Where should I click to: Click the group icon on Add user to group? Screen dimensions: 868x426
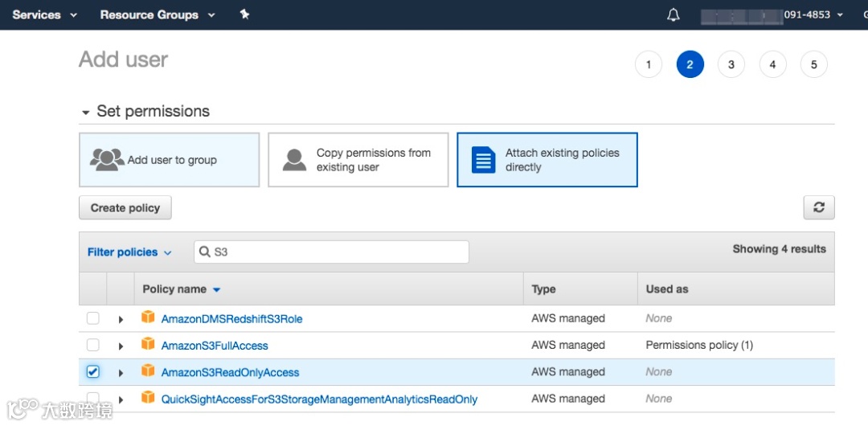coord(107,160)
